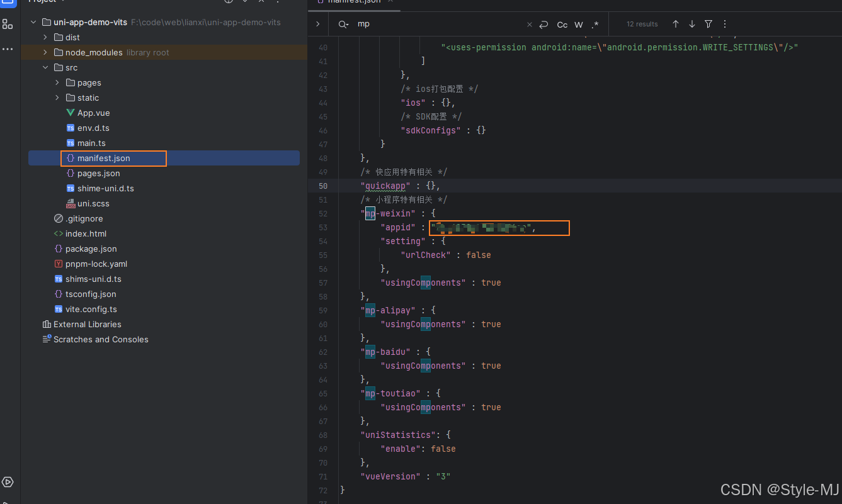Image resolution: width=842 pixels, height=504 pixels.
Task: Collapse the uni-app-demo-vits root node
Action: pos(33,22)
